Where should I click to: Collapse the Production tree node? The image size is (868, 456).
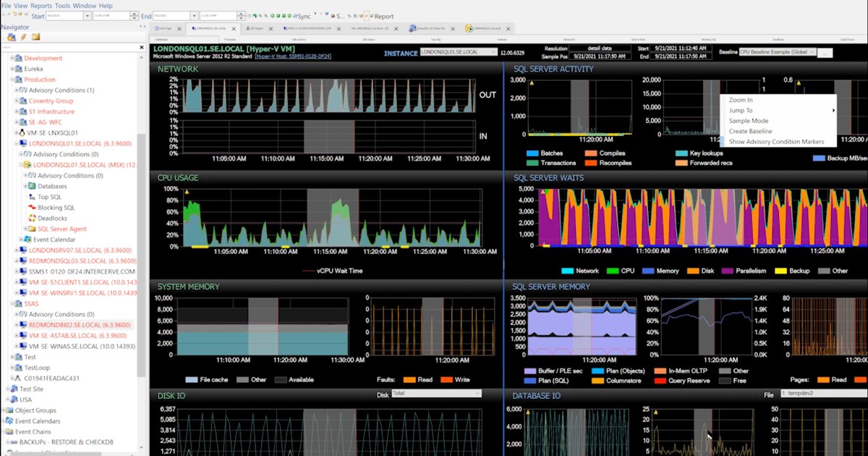12,80
